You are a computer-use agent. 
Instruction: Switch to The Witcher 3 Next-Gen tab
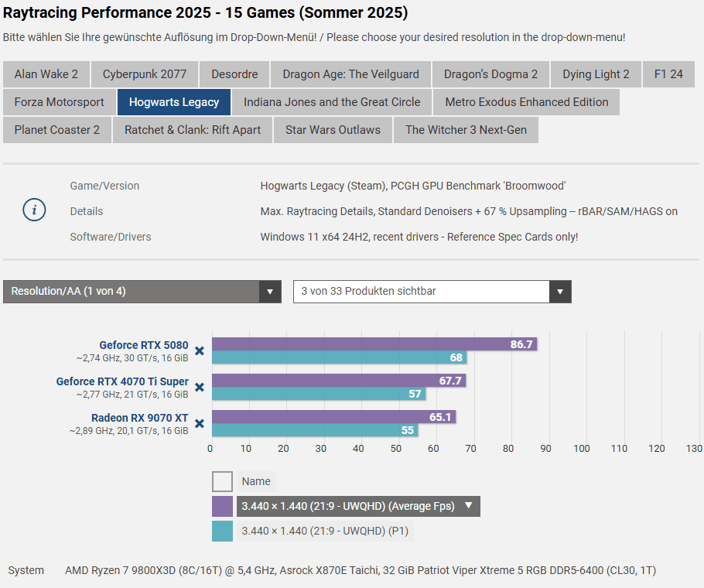[466, 130]
